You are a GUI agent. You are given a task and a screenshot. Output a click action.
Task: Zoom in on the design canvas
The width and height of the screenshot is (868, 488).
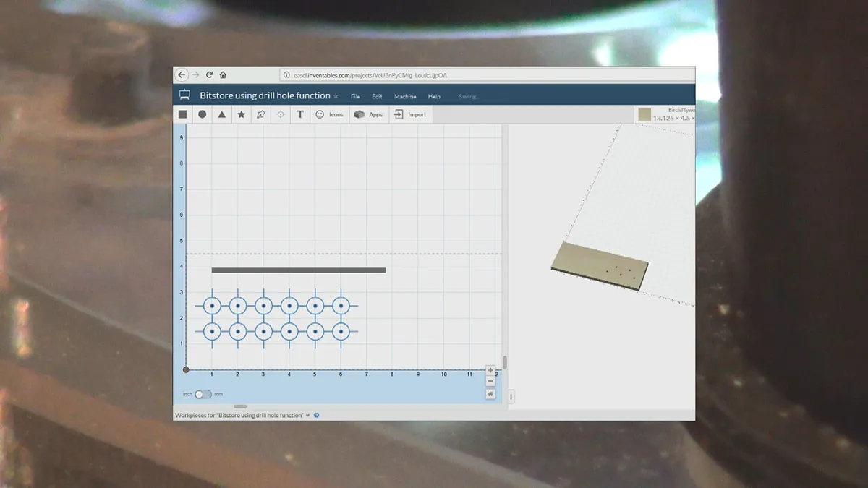[490, 370]
